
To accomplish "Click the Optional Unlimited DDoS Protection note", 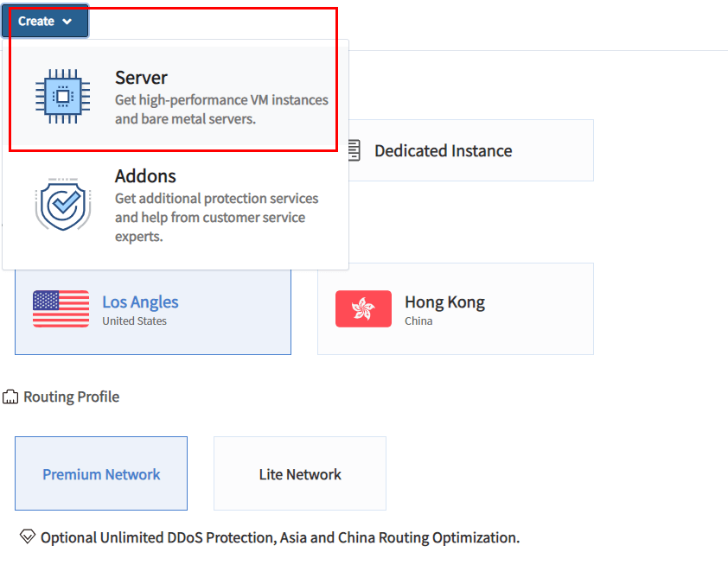I will point(280,537).
